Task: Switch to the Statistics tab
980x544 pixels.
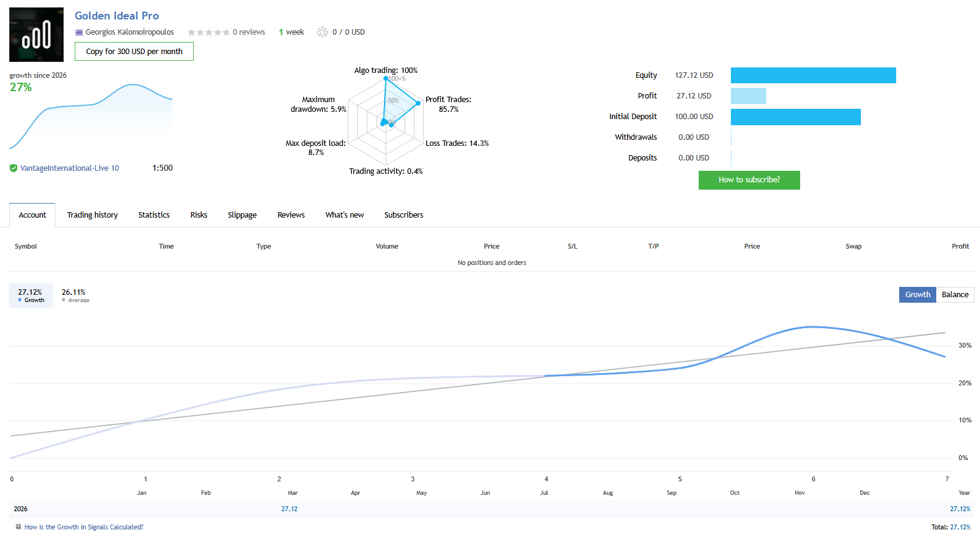Action: (x=154, y=215)
